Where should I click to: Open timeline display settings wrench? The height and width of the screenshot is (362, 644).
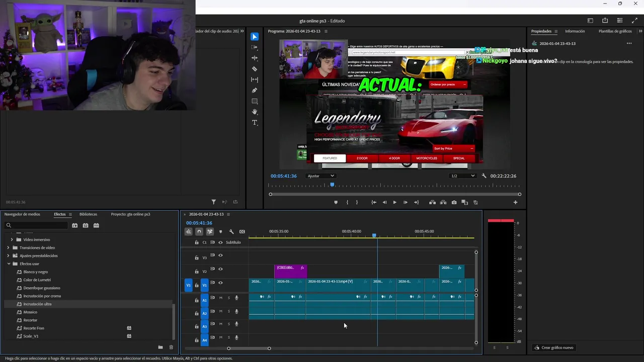tap(231, 232)
